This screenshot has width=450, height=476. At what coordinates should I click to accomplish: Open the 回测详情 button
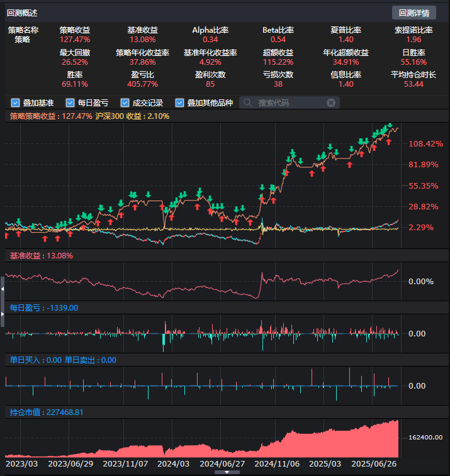(x=414, y=13)
